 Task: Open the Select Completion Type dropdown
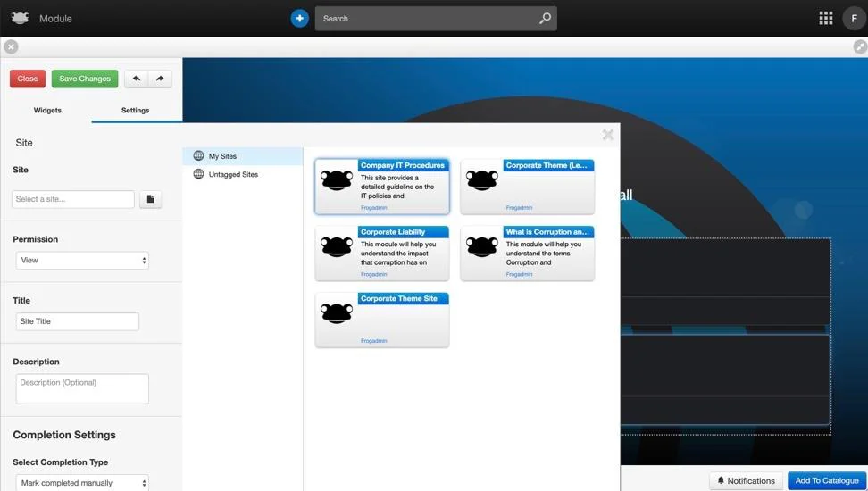(x=82, y=483)
